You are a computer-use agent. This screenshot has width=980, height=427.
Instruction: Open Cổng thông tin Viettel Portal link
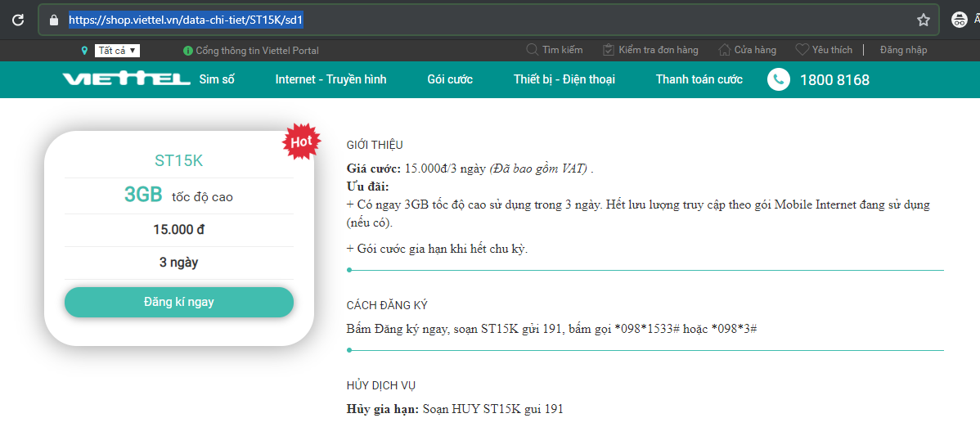pos(257,51)
